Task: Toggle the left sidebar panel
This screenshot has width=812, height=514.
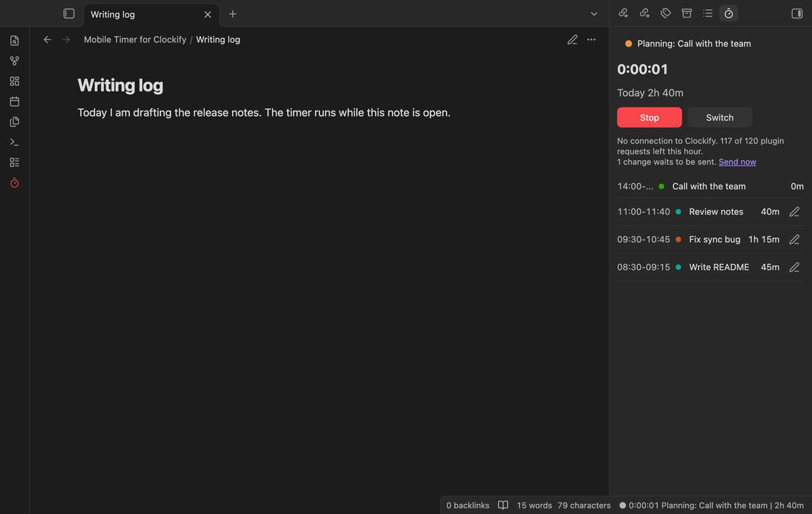Action: (x=68, y=14)
